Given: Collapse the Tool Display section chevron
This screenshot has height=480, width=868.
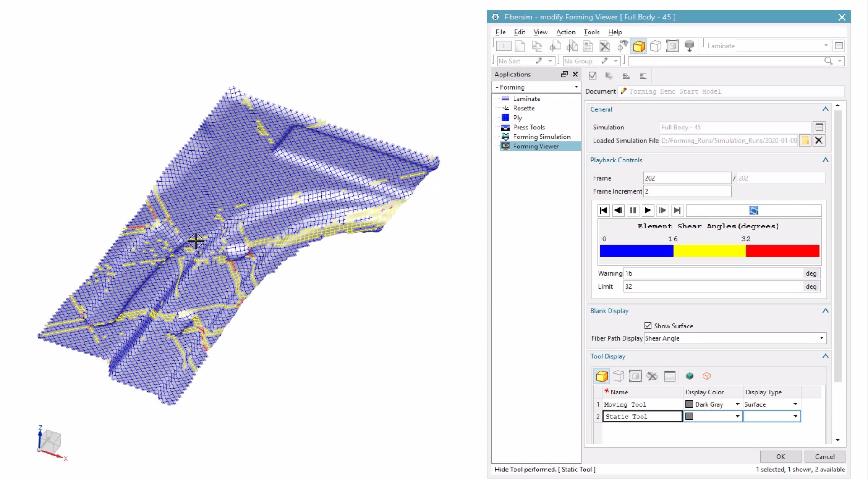Looking at the screenshot, I should [825, 356].
